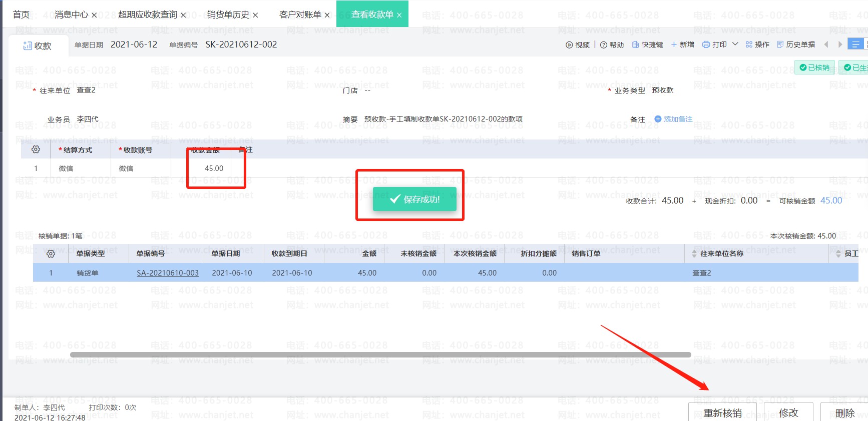Expand the 打印 dropdown arrow

tap(735, 44)
